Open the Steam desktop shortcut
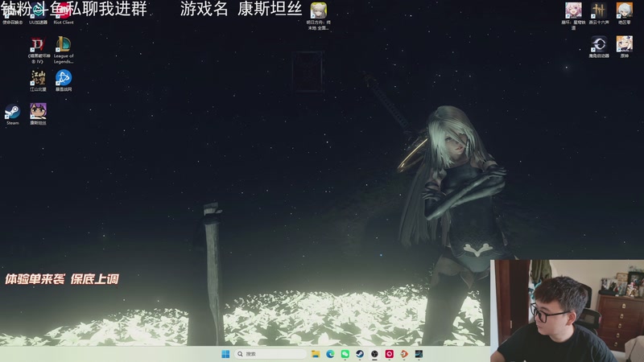 click(12, 114)
